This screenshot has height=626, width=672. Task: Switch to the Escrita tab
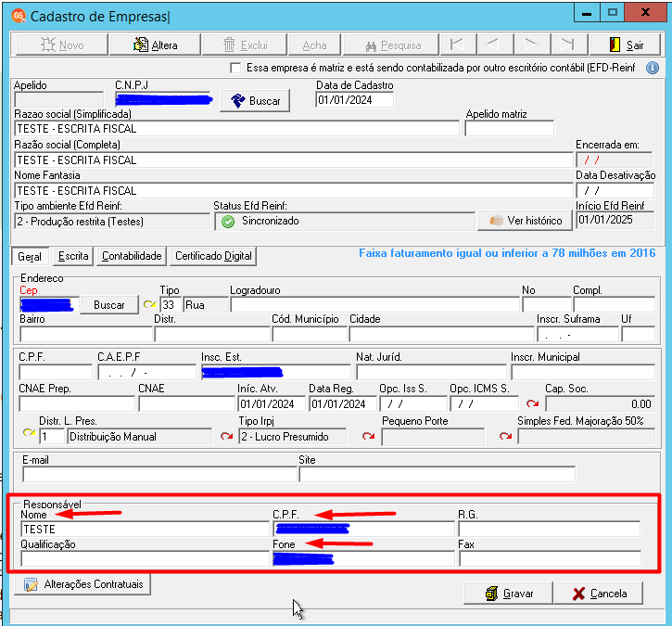coord(73,256)
